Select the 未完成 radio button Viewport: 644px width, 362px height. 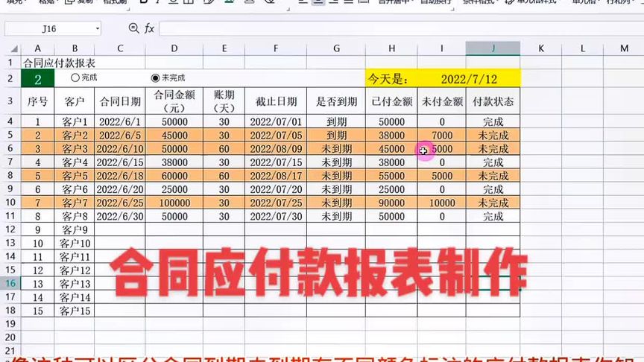pyautogui.click(x=155, y=77)
